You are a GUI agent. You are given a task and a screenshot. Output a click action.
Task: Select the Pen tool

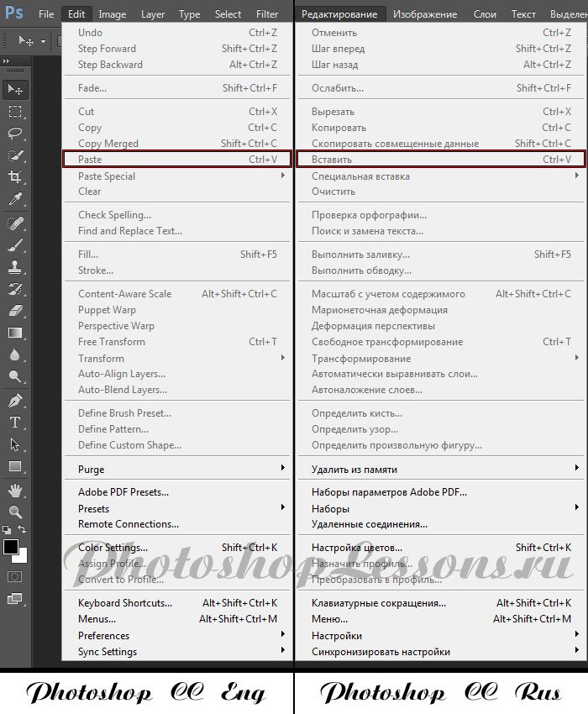pyautogui.click(x=15, y=401)
